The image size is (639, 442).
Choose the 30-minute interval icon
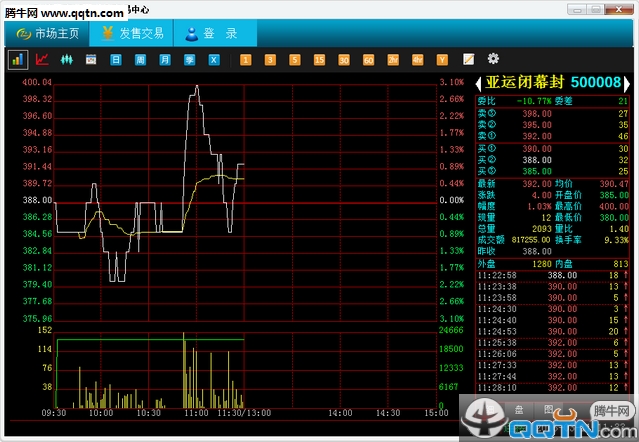click(x=344, y=60)
